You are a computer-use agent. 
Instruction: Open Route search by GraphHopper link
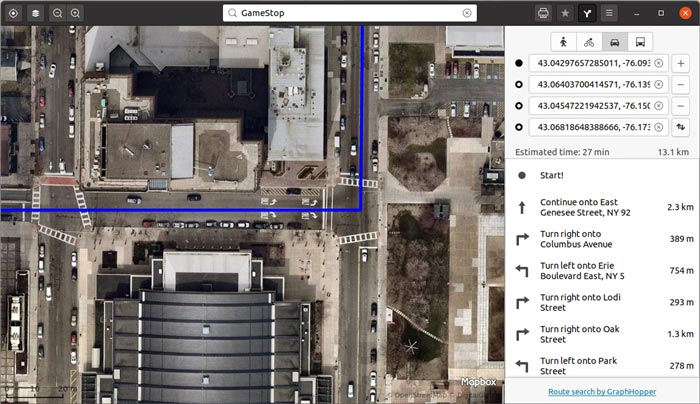coord(602,392)
